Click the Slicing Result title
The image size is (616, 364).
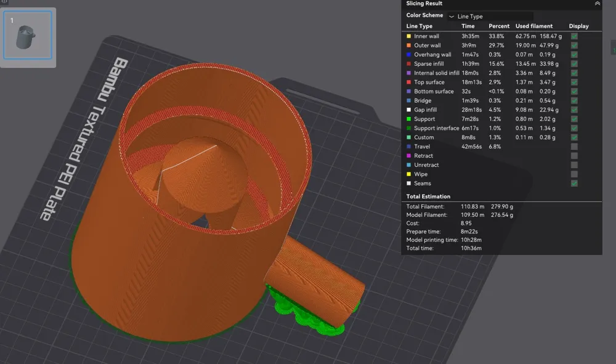point(424,4)
